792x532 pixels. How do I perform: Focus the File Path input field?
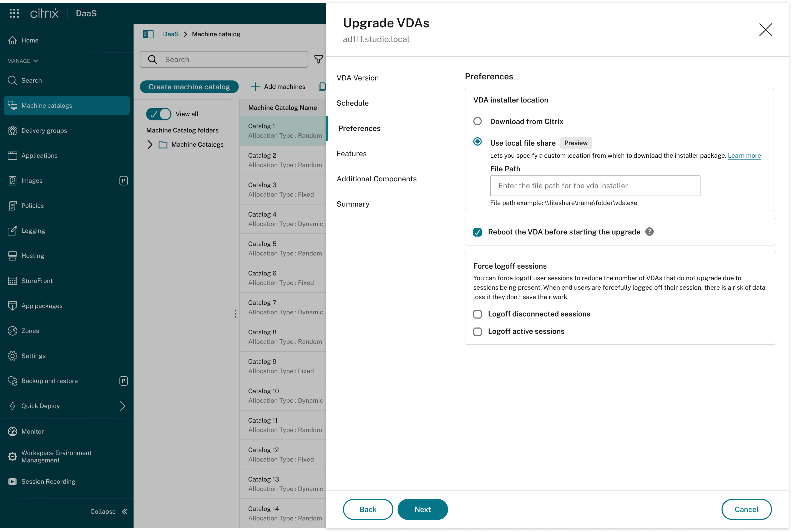click(595, 186)
